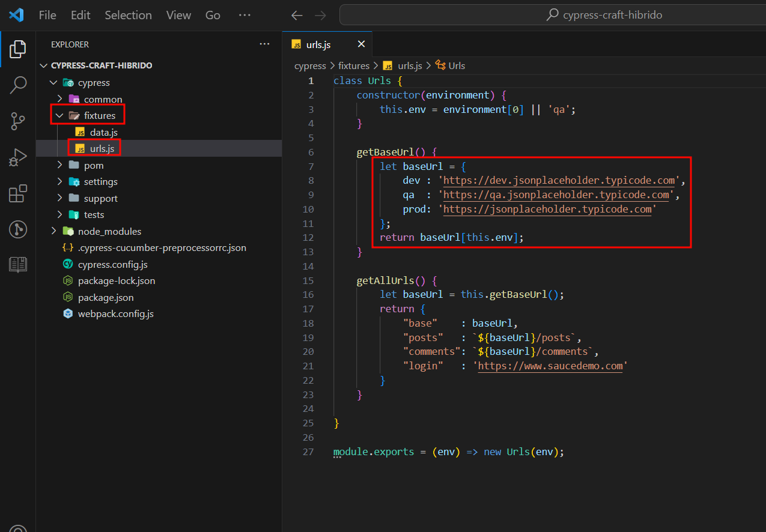The width and height of the screenshot is (766, 532).
Task: Click the 'constructor' keyword on line 2
Action: (388, 95)
